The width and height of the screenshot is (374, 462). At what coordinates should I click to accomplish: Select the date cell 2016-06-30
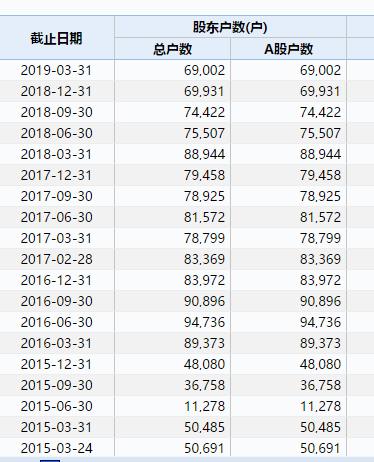point(56,322)
